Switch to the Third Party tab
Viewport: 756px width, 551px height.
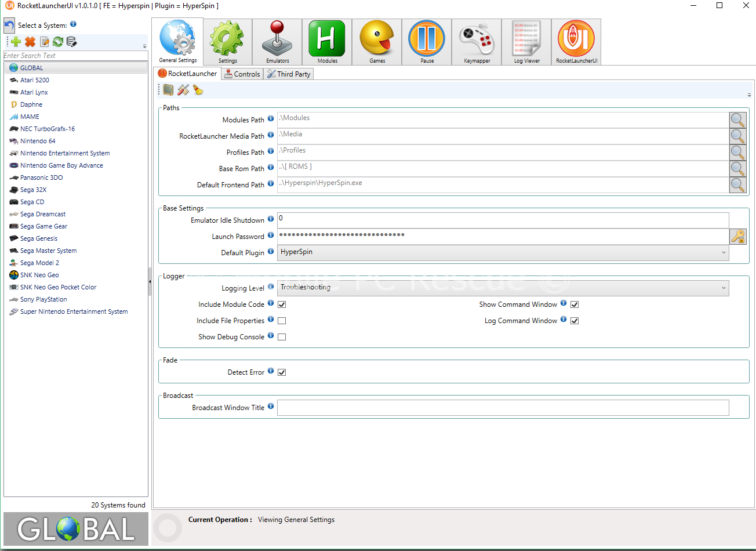[289, 74]
